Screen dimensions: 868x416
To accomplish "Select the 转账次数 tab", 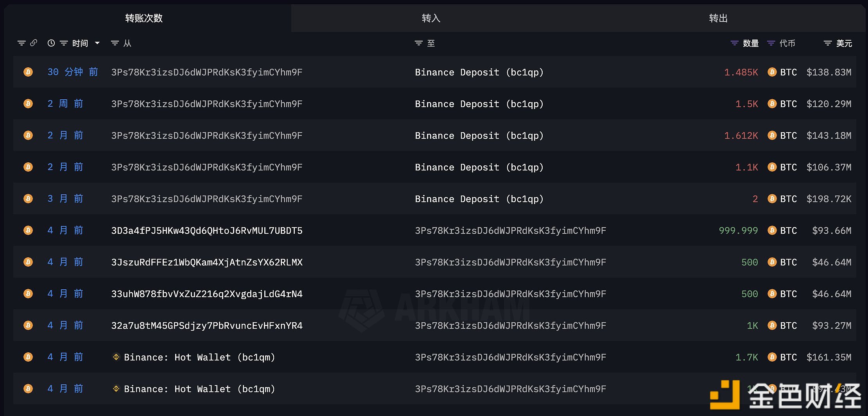I will point(143,18).
